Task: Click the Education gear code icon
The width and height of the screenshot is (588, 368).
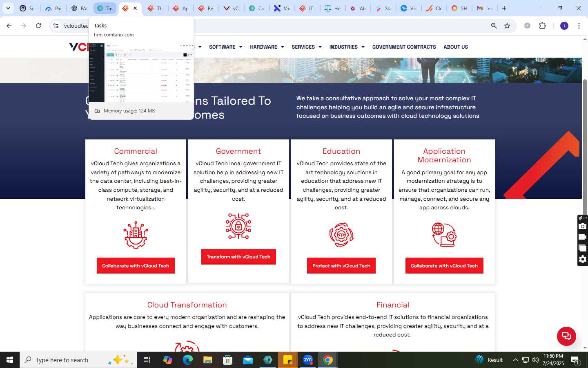Action: click(341, 235)
